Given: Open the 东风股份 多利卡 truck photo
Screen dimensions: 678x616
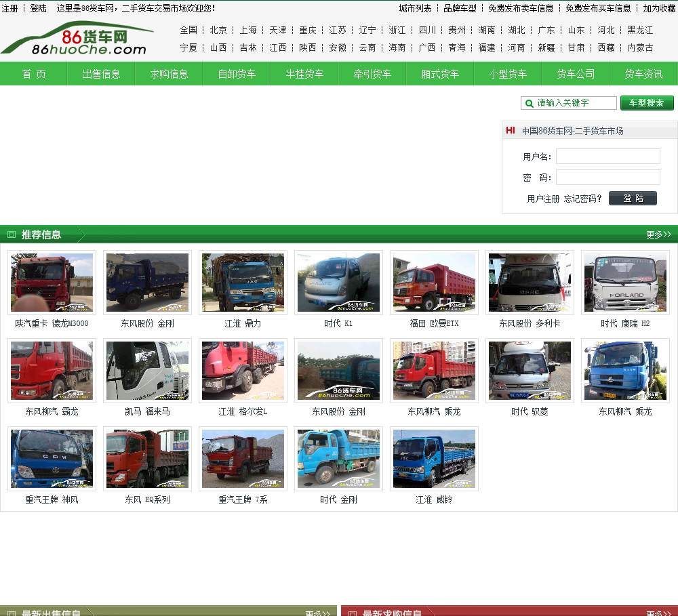Looking at the screenshot, I should (x=530, y=283).
